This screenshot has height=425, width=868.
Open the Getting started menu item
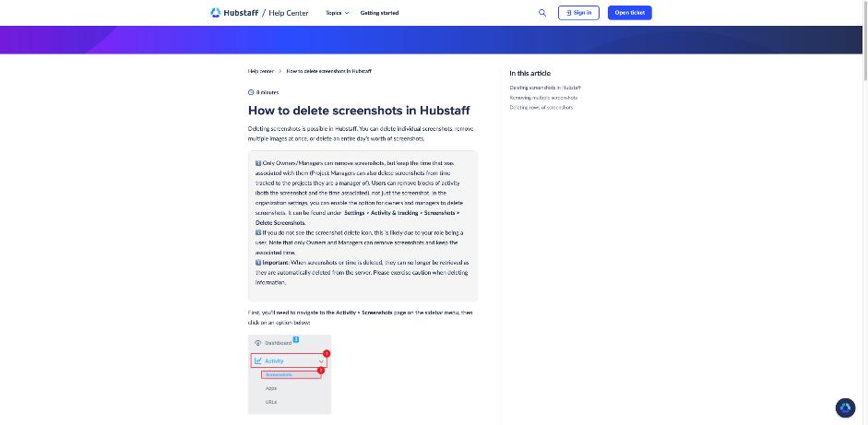(x=379, y=13)
